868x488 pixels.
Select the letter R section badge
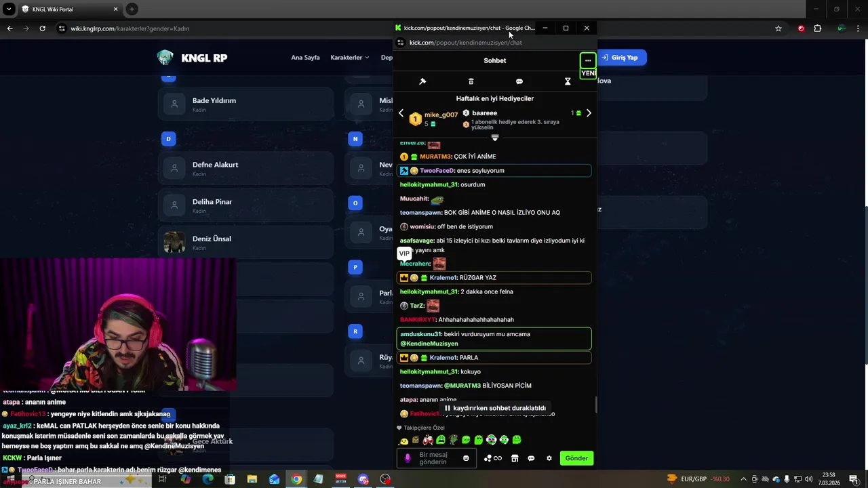tap(355, 331)
